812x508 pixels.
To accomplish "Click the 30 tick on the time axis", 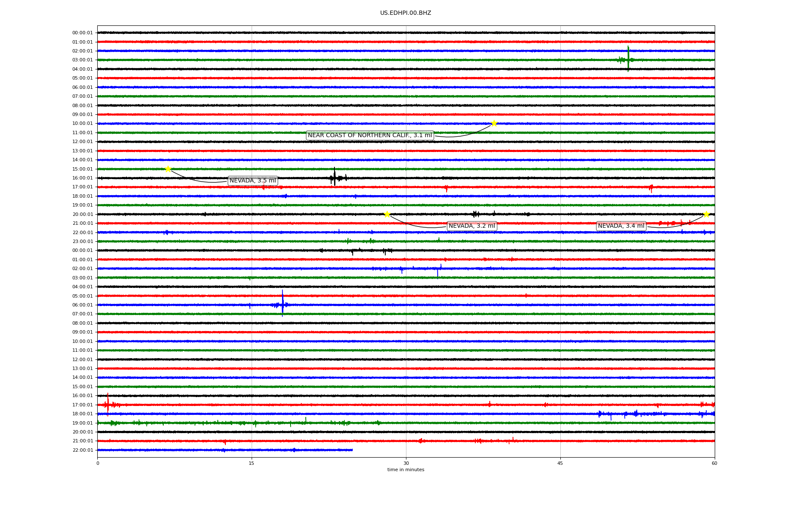I will tap(406, 463).
